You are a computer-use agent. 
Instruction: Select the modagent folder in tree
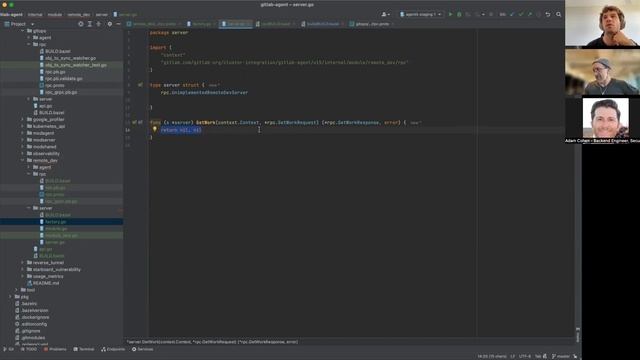coord(43,133)
